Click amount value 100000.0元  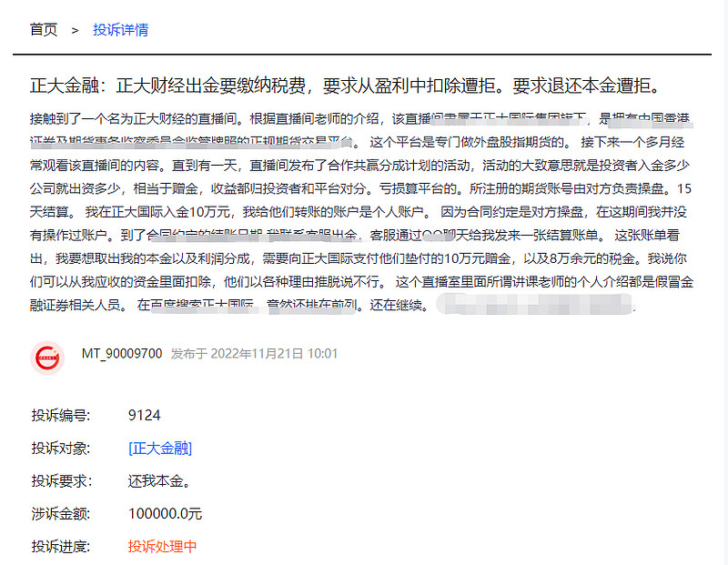tap(166, 514)
